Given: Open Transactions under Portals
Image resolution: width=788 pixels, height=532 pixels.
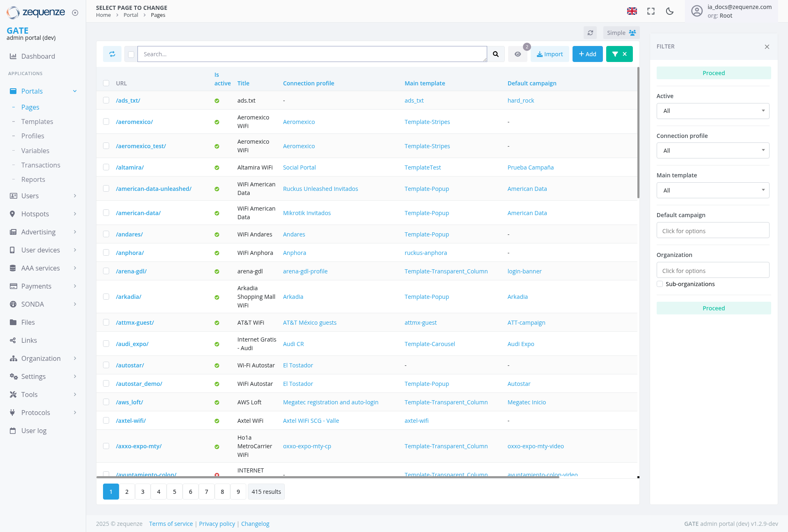Looking at the screenshot, I should pyautogui.click(x=41, y=165).
